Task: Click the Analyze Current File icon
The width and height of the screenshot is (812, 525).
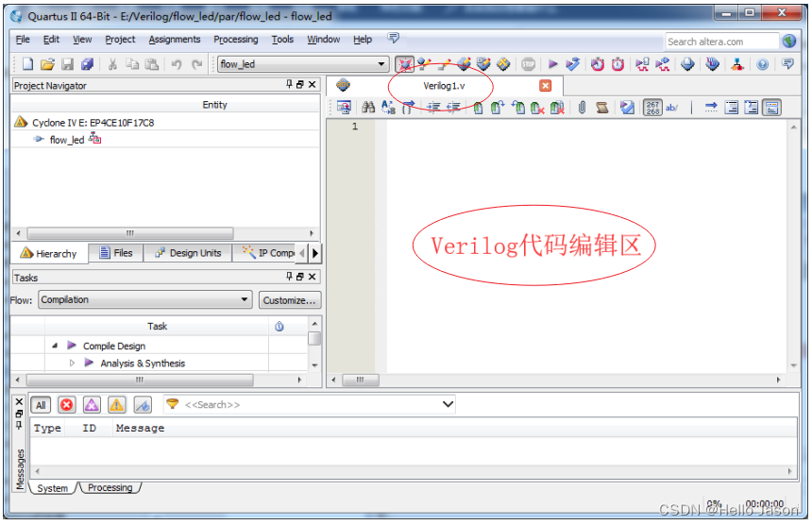Action: [627, 108]
